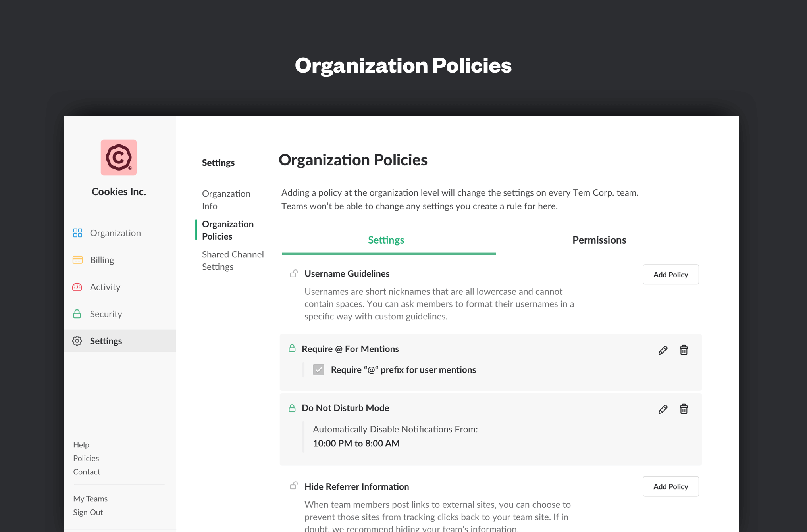Viewport: 807px width, 532px height.
Task: Click the Activity gauge icon
Action: tap(77, 287)
